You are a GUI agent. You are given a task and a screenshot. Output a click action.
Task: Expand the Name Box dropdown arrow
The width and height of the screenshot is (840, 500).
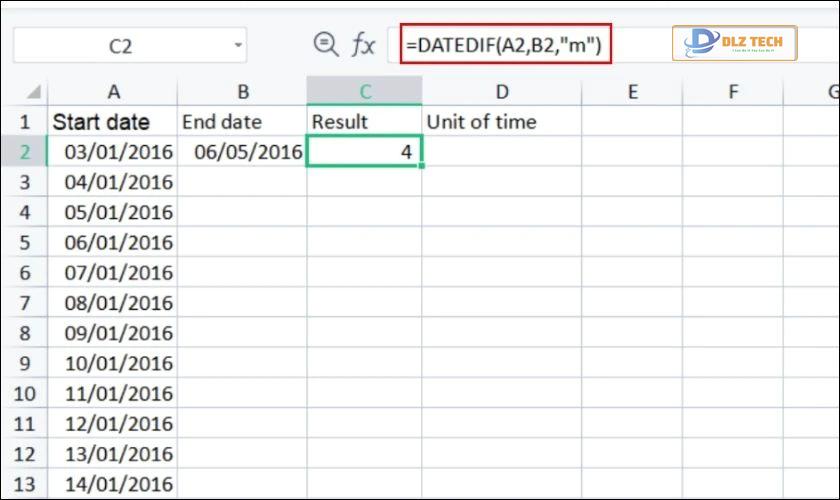pos(238,45)
